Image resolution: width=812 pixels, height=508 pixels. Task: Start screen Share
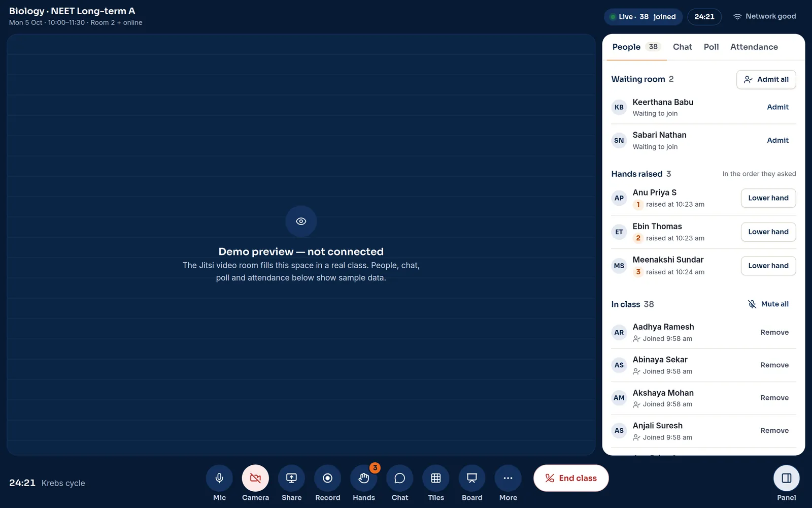291,478
